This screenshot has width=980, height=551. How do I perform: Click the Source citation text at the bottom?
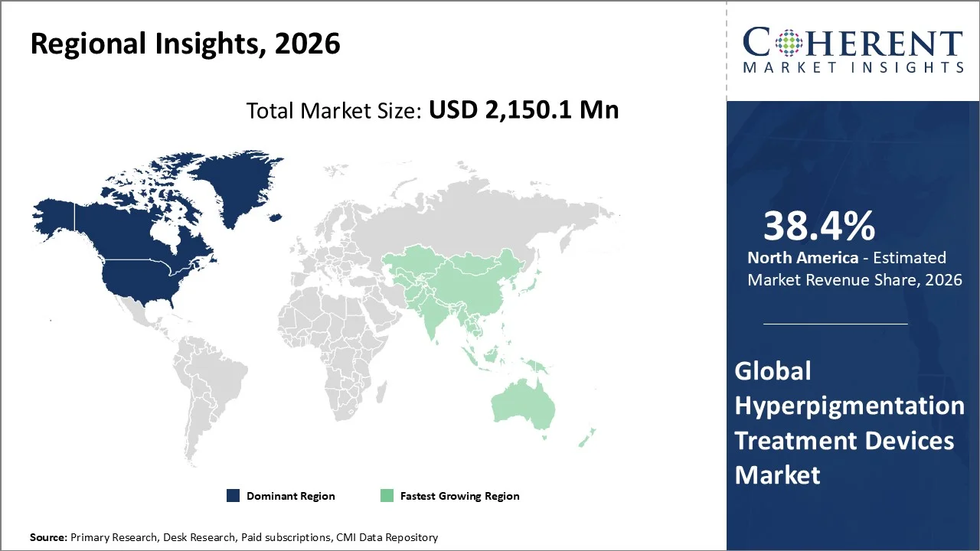coord(234,538)
